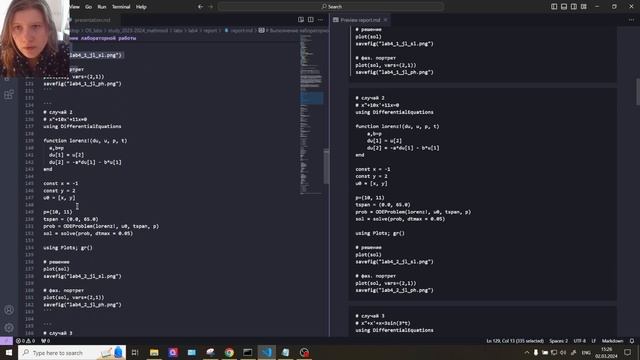Image resolution: width=640 pixels, height=360 pixels.
Task: Open VS Code notifications bell
Action: pyautogui.click(x=632, y=340)
